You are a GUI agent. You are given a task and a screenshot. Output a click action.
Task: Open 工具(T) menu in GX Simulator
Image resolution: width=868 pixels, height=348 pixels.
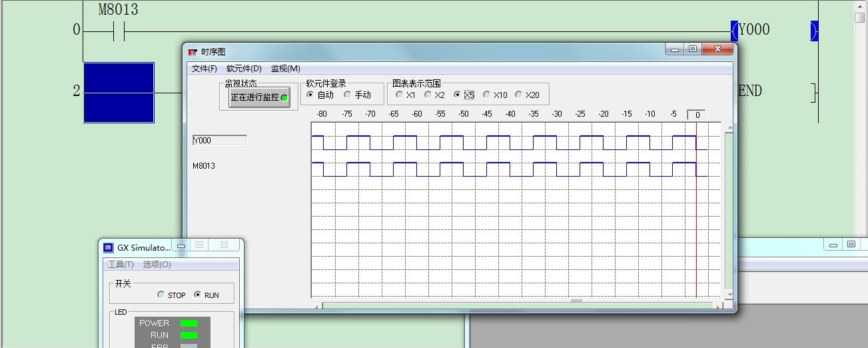point(121,265)
